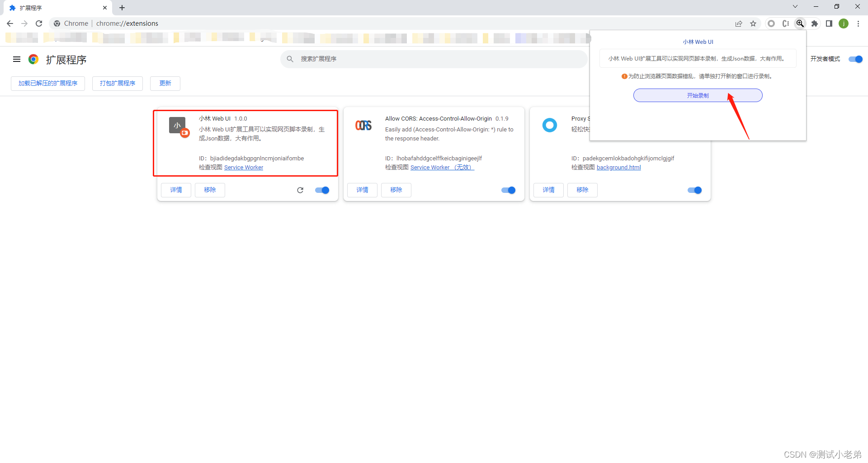The image size is (868, 463).
Task: Click the circular record extension toolbar icon
Action: point(771,23)
